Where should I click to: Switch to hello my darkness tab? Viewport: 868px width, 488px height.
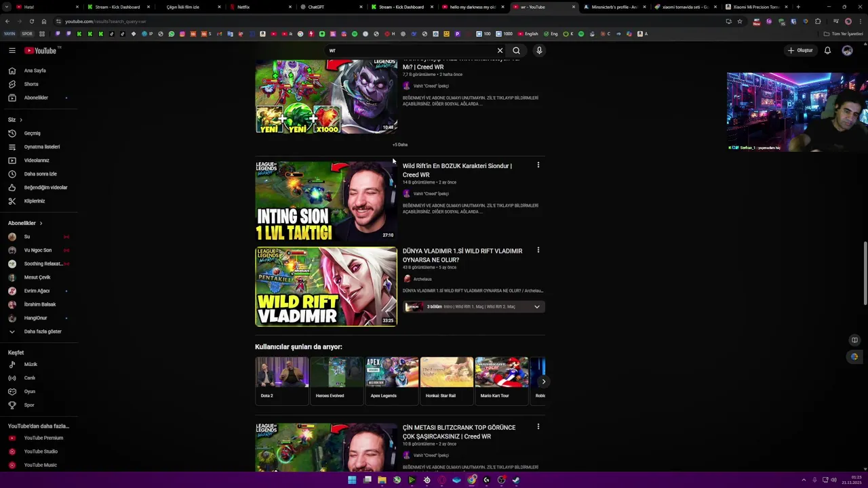pyautogui.click(x=472, y=7)
